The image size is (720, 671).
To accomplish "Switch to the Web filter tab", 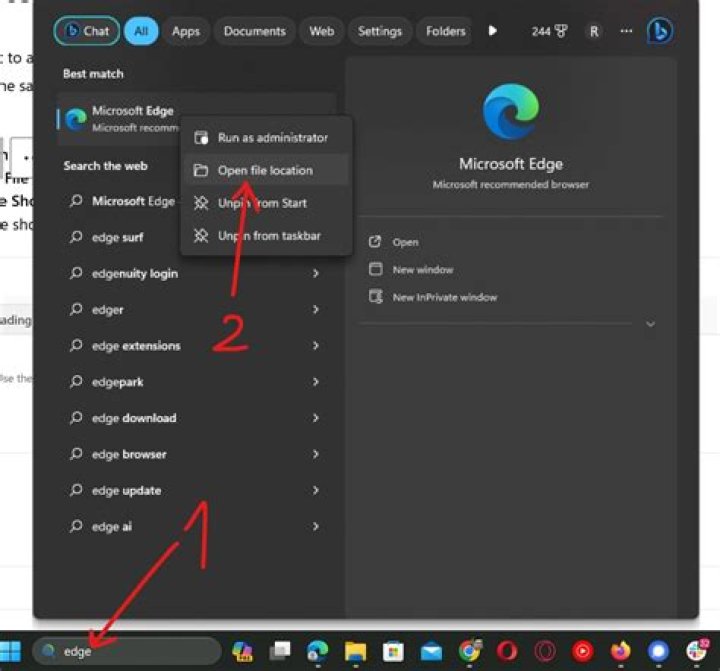I will tap(321, 31).
